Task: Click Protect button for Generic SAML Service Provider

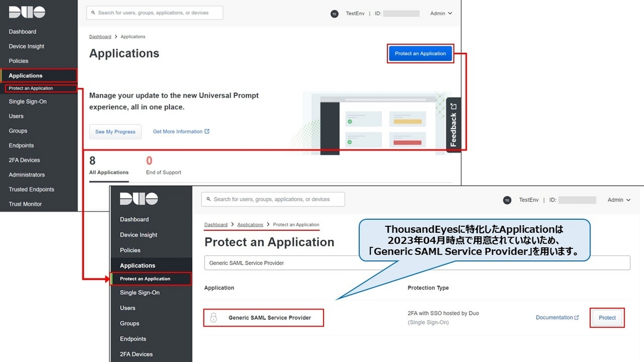Action: pos(607,317)
